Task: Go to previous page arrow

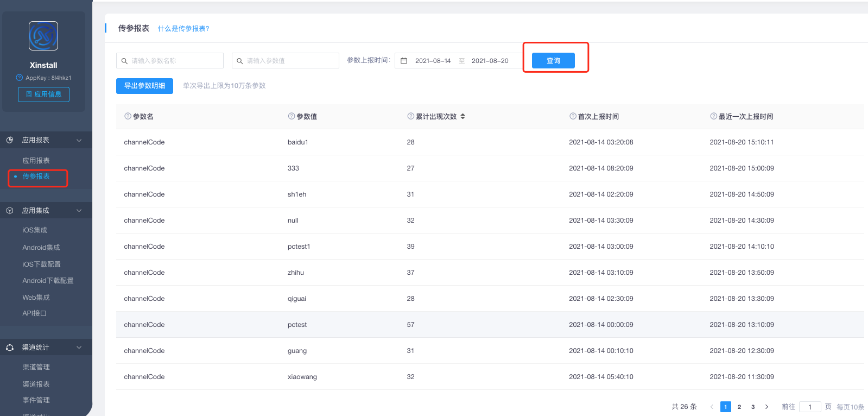Action: coord(712,407)
